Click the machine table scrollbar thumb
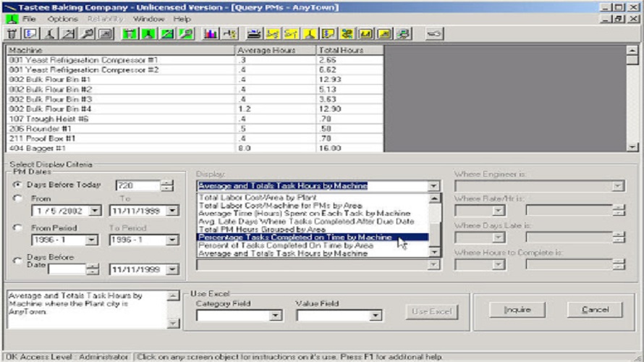The image size is (644, 362). [x=632, y=60]
